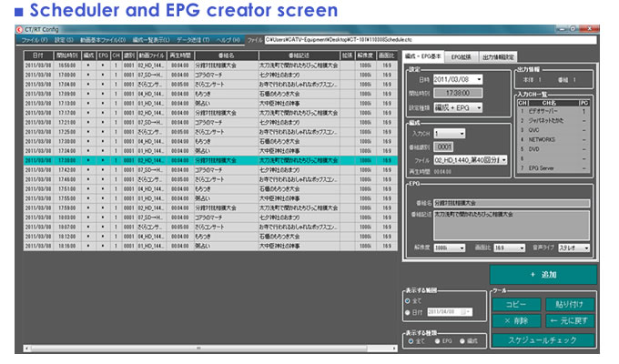Switch to the EPG拡張 tab
The image size is (619, 364).
point(462,56)
